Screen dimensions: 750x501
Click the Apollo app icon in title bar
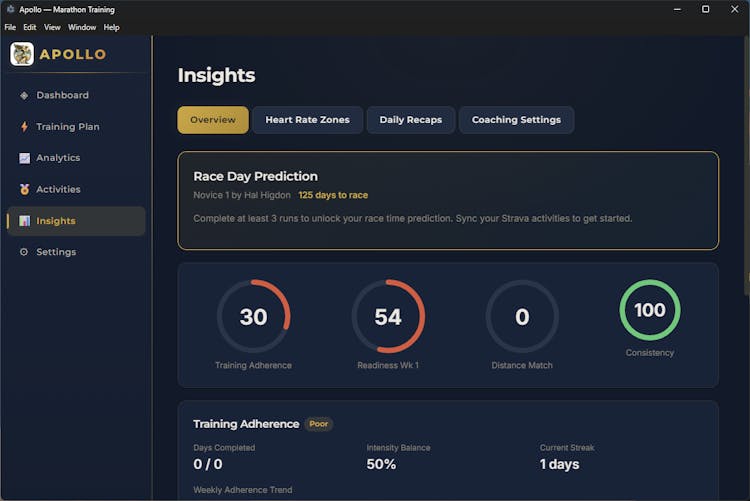(9, 9)
